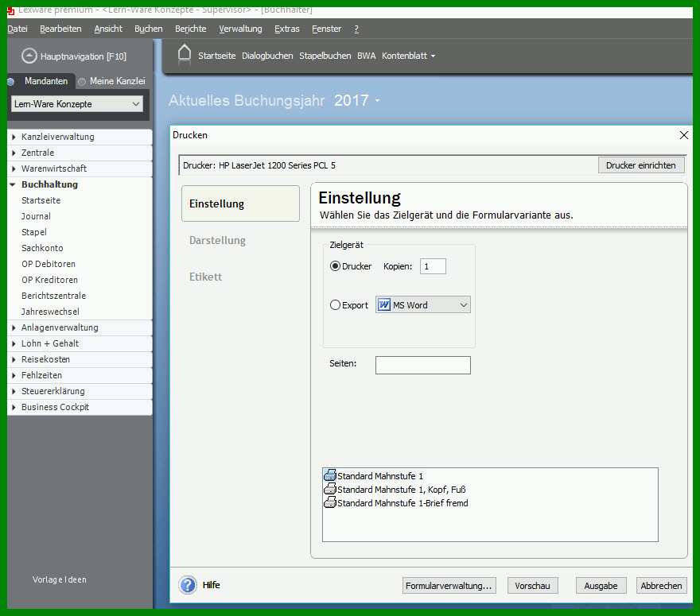
Task: Open Stapel under Buchhaltung
Action: pos(34,232)
